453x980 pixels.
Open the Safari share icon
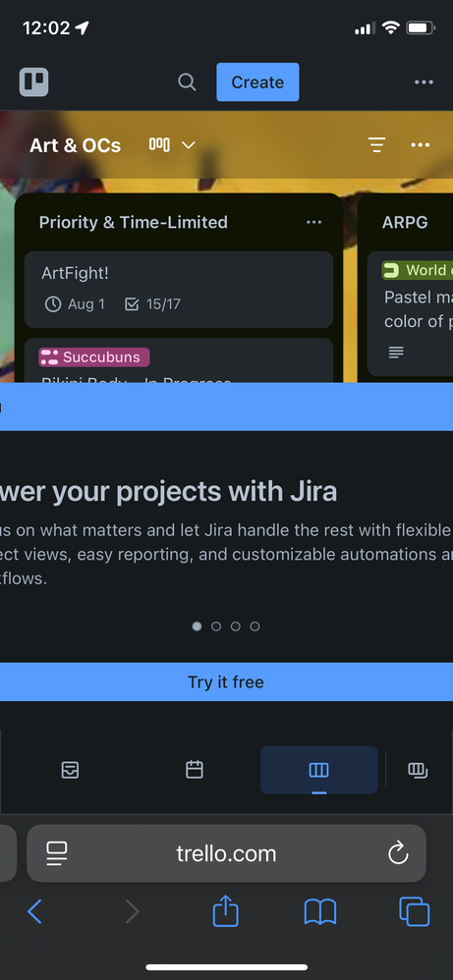tap(226, 910)
